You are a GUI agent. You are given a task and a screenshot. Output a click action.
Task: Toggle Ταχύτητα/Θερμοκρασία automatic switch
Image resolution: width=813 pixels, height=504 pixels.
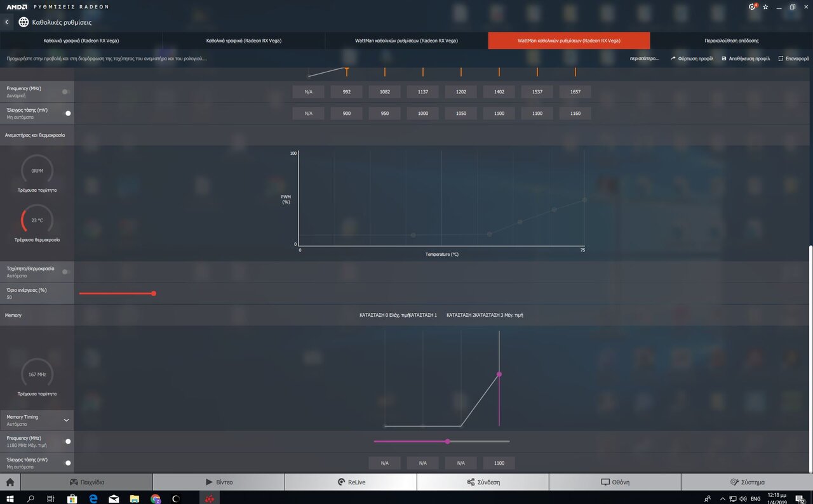tap(66, 272)
